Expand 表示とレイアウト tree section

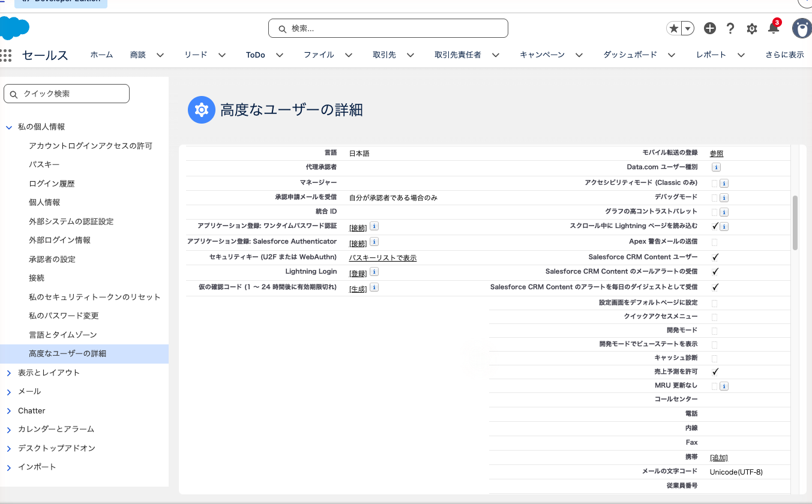9,373
